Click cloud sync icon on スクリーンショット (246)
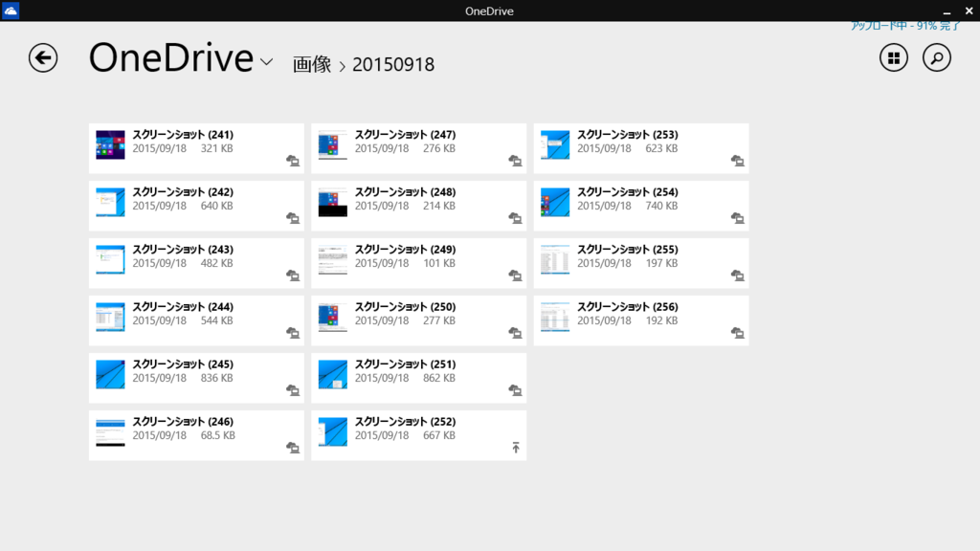Image resolution: width=980 pixels, height=551 pixels. (x=292, y=447)
